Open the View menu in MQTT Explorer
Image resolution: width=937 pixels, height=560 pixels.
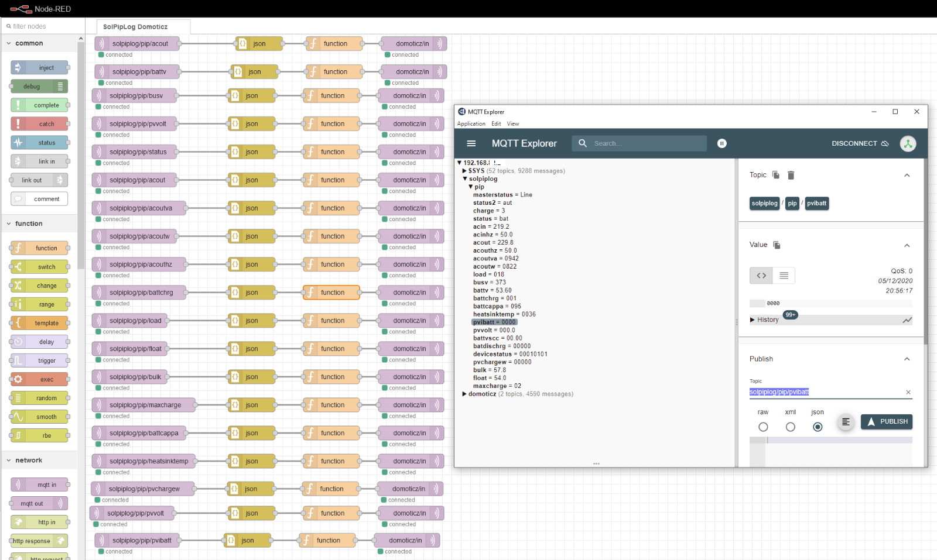pos(513,123)
